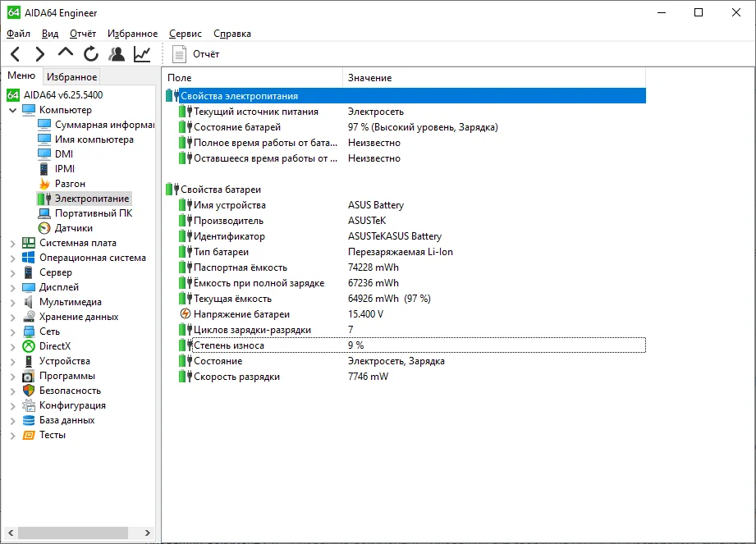Click the Портативный ПК laptop icon
756x544 pixels.
point(44,213)
